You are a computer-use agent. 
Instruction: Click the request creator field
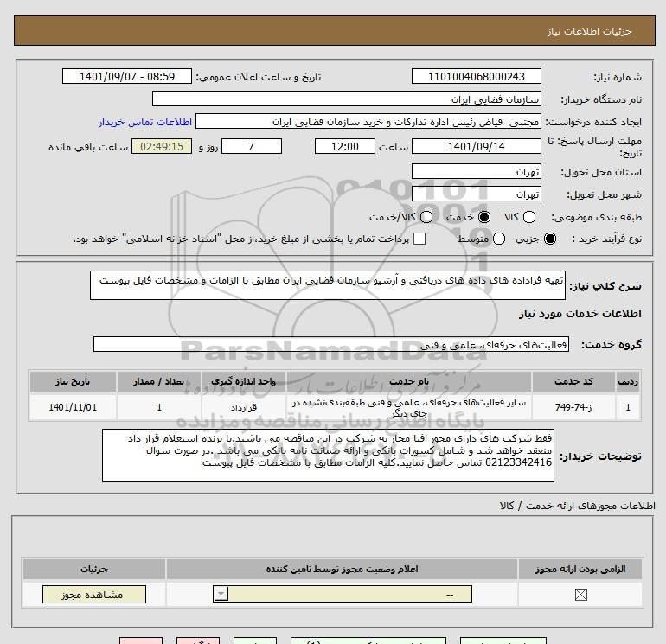click(368, 122)
